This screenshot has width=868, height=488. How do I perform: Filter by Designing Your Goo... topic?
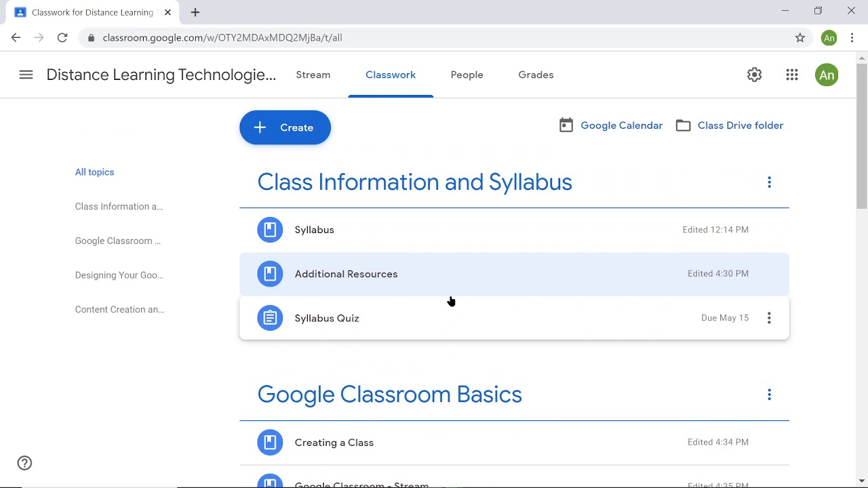119,275
